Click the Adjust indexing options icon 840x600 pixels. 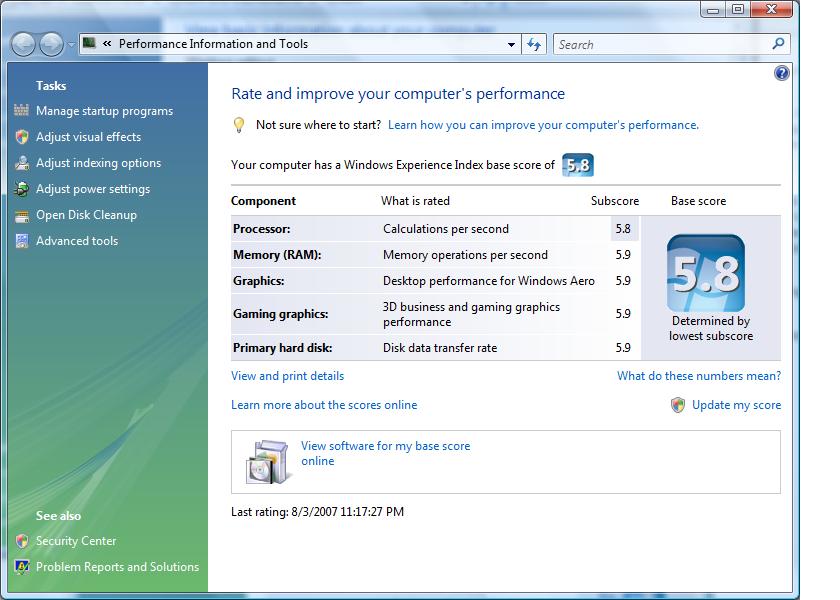[x=22, y=163]
